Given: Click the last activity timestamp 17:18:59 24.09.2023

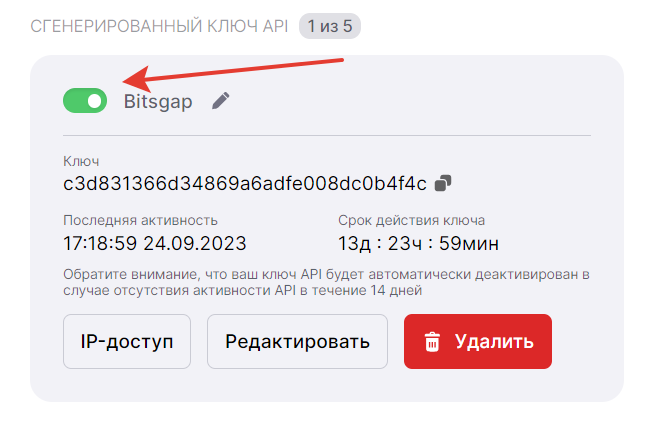Looking at the screenshot, I should pos(155,243).
